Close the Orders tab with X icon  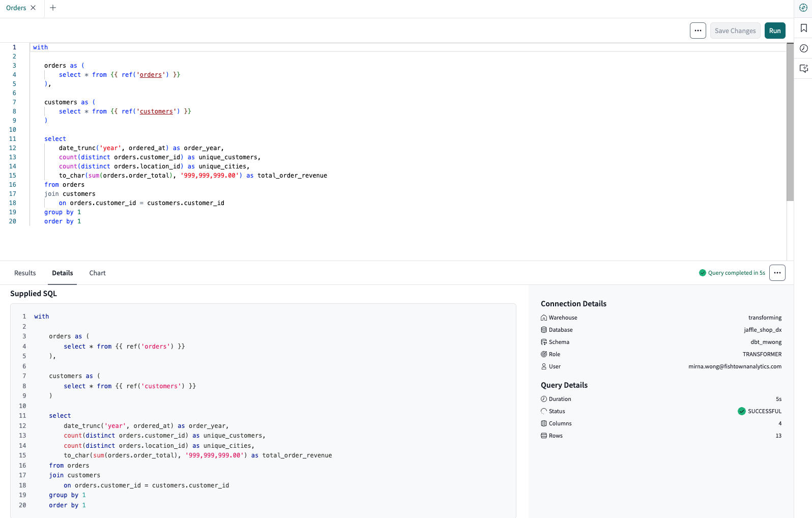(34, 8)
